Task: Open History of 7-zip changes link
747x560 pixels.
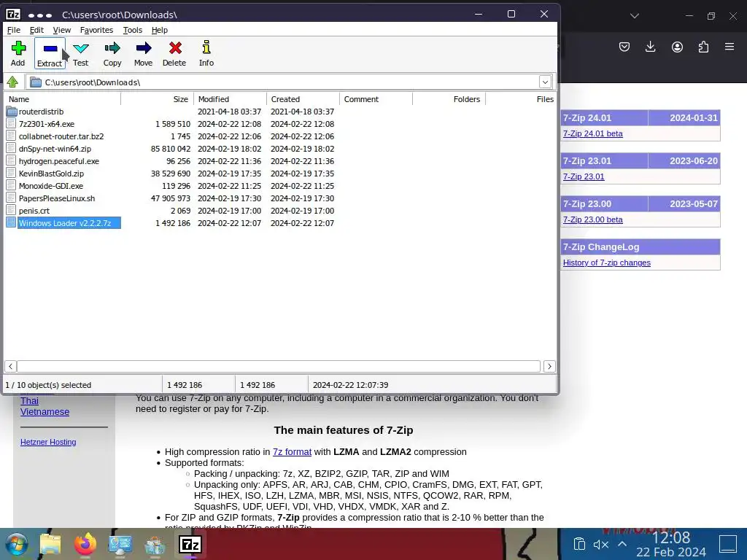Action: point(606,262)
